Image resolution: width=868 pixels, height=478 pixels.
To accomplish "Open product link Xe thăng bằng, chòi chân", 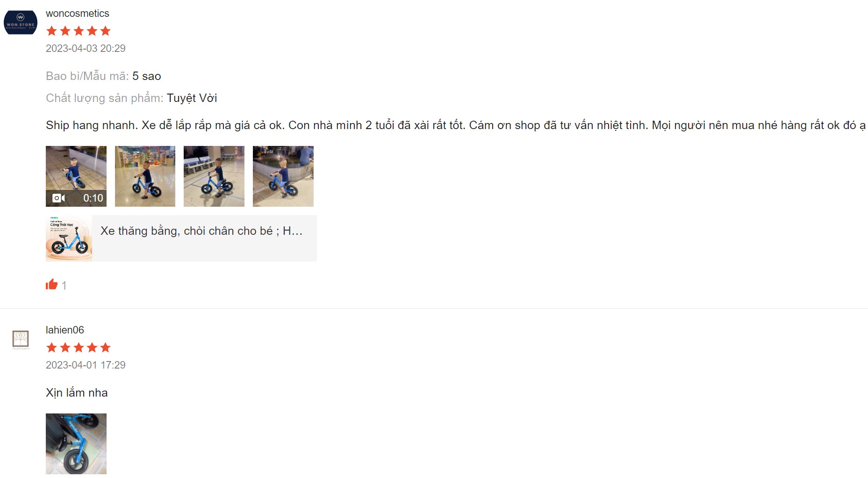I will pos(201,231).
